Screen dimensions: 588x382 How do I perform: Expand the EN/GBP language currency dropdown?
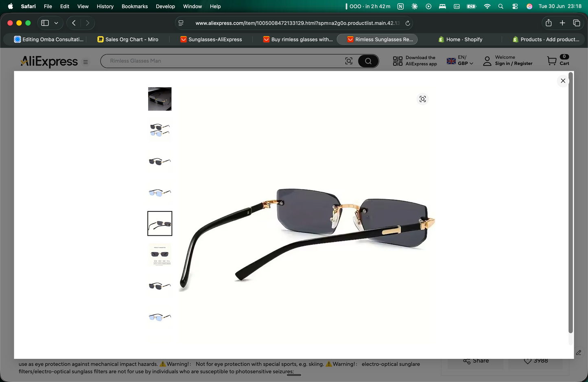460,61
